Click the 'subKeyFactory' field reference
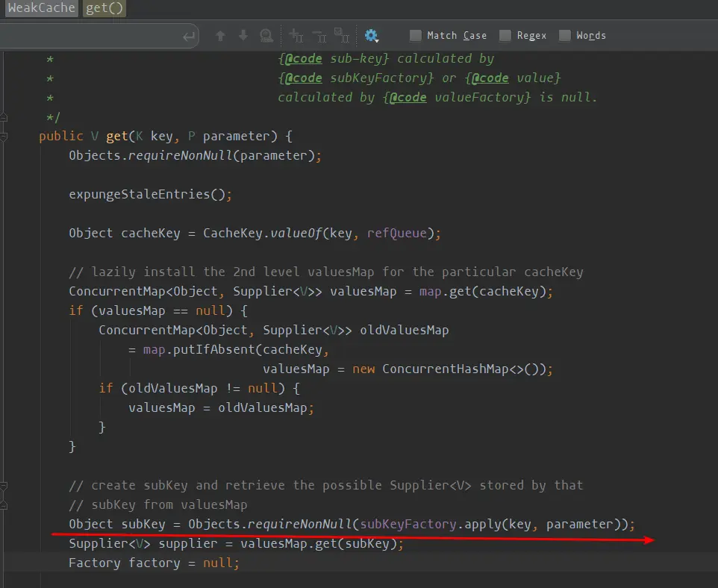Image resolution: width=718 pixels, height=588 pixels. 408,525
